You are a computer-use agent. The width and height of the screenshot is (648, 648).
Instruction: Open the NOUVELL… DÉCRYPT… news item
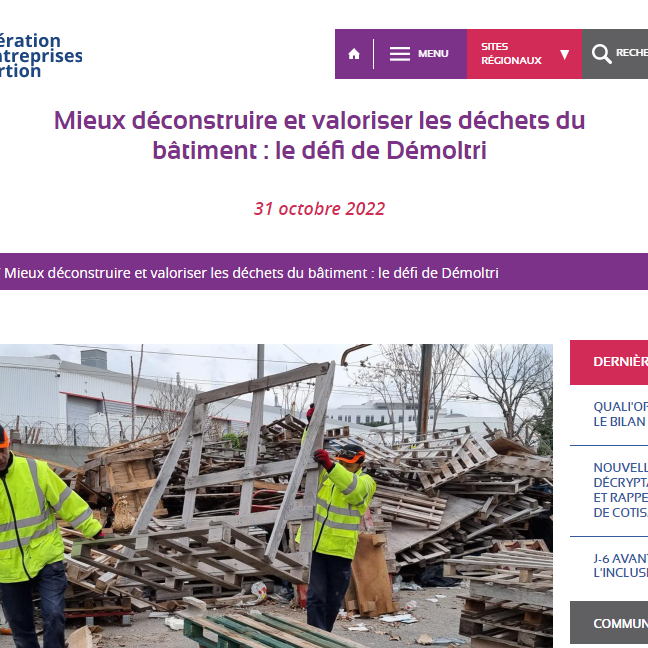620,490
